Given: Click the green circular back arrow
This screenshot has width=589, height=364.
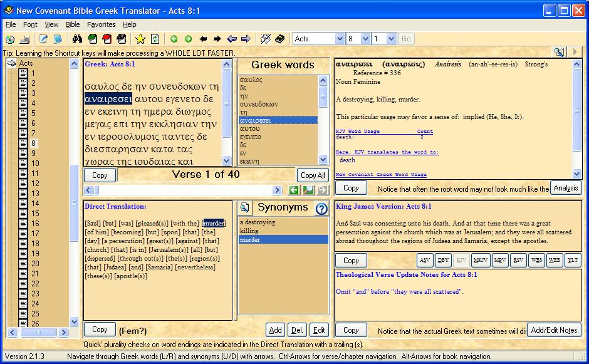Looking at the screenshot, I should click(174, 39).
